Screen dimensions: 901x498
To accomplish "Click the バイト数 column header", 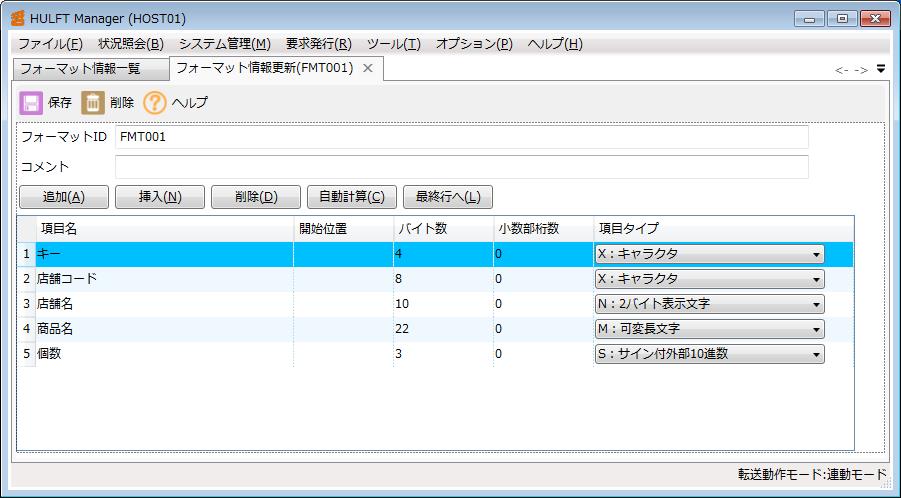I will 443,229.
